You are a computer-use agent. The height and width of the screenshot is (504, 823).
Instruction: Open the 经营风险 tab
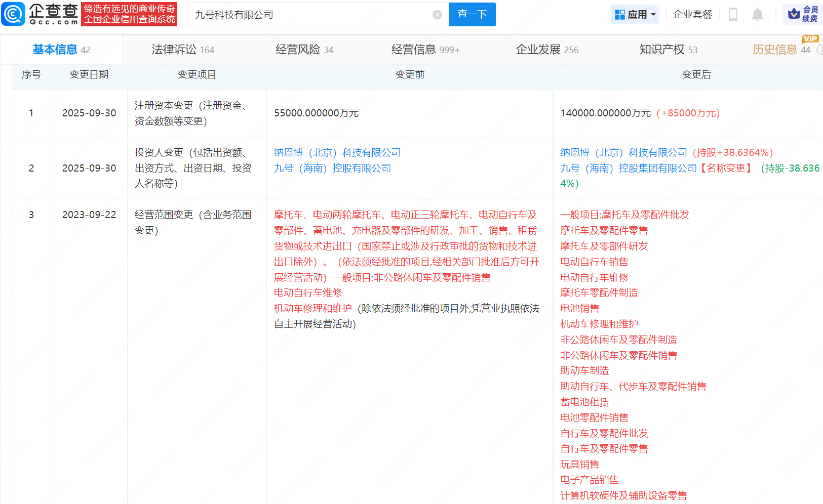click(x=304, y=50)
